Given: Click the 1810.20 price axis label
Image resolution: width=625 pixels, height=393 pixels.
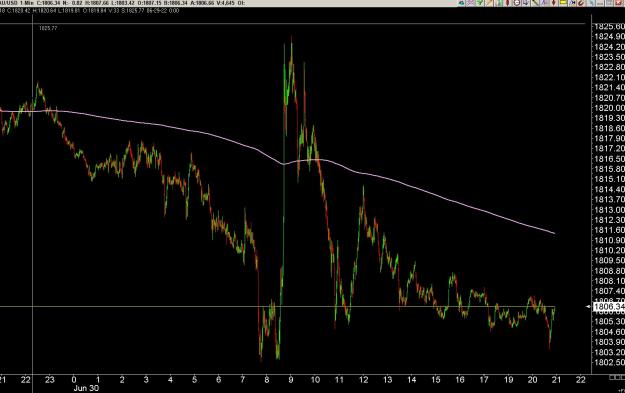Looking at the screenshot, I should (609, 251).
